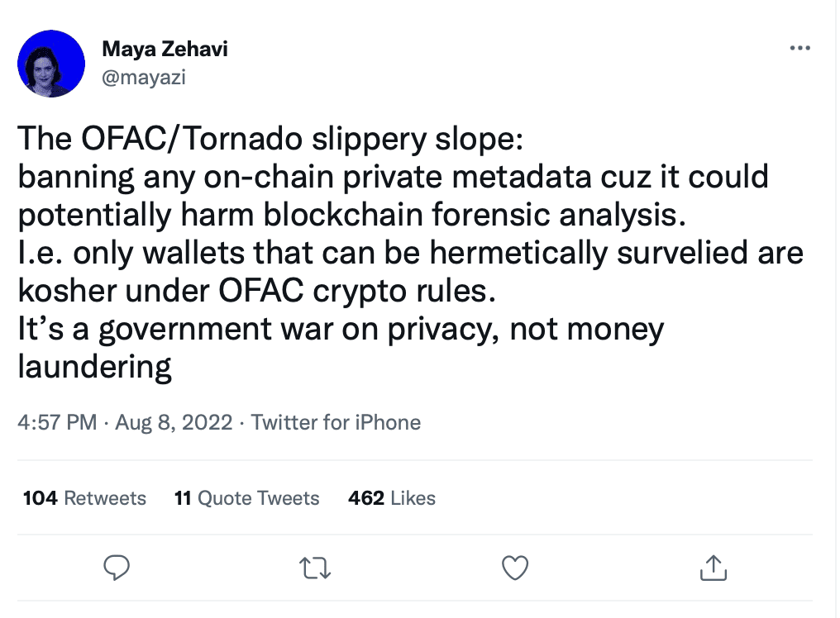
Task: View the 104 Retweets list
Action: pyautogui.click(x=84, y=498)
